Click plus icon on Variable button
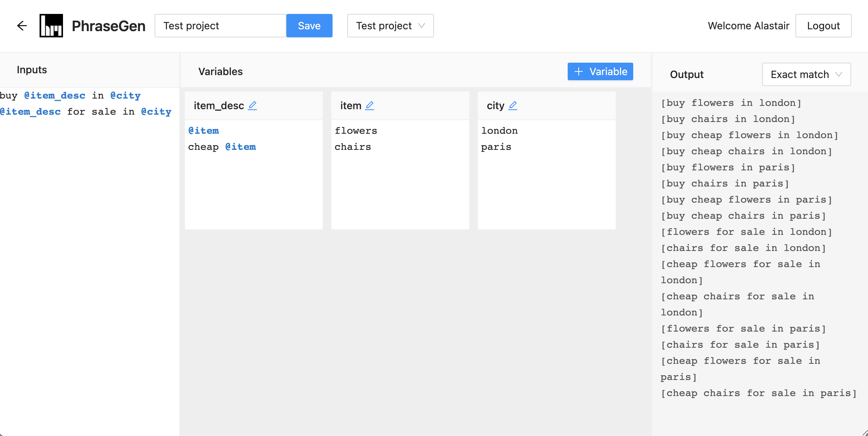868x436 pixels. (x=578, y=71)
